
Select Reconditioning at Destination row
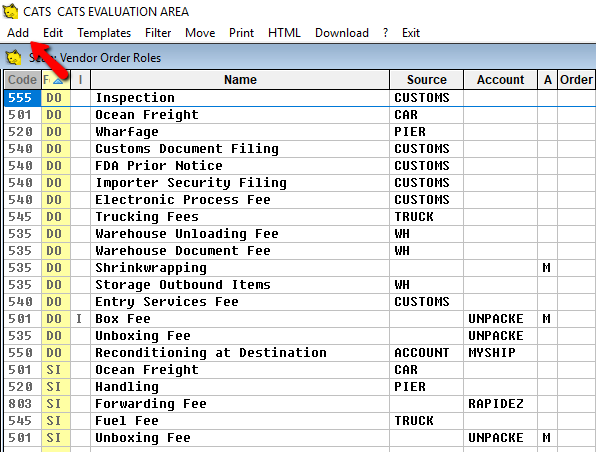coord(300,353)
